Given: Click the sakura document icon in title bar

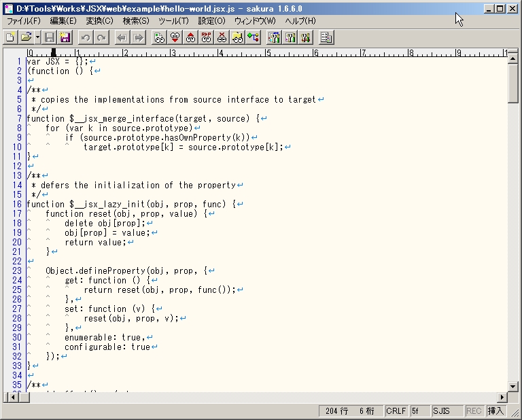Looking at the screenshot, I should 9,9.
